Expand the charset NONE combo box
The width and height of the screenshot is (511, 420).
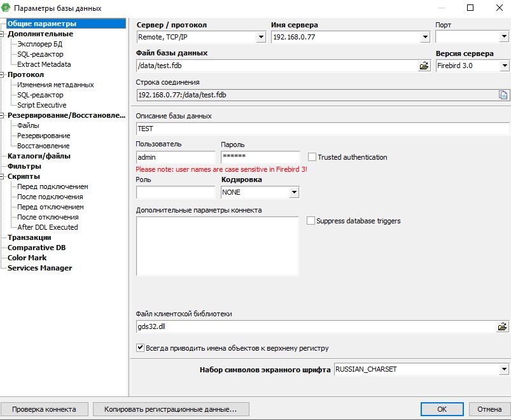(294, 192)
